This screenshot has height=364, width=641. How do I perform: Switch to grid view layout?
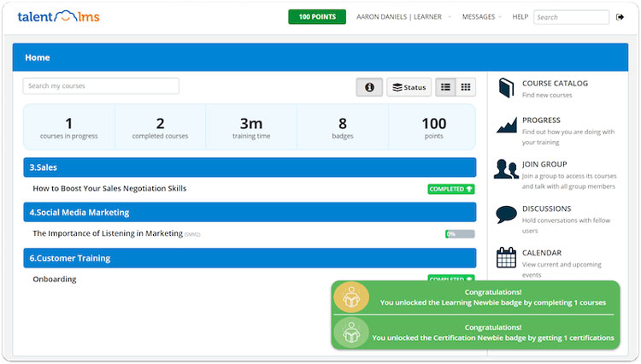pos(466,87)
